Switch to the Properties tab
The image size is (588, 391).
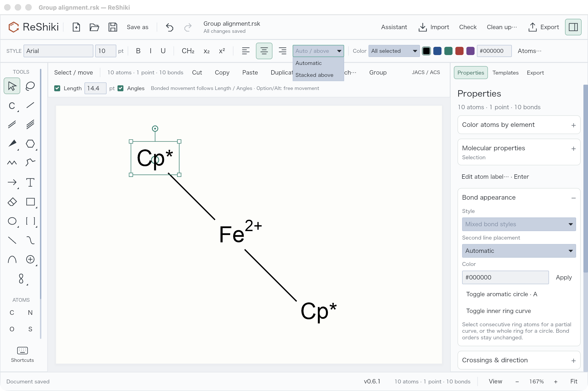(x=470, y=73)
